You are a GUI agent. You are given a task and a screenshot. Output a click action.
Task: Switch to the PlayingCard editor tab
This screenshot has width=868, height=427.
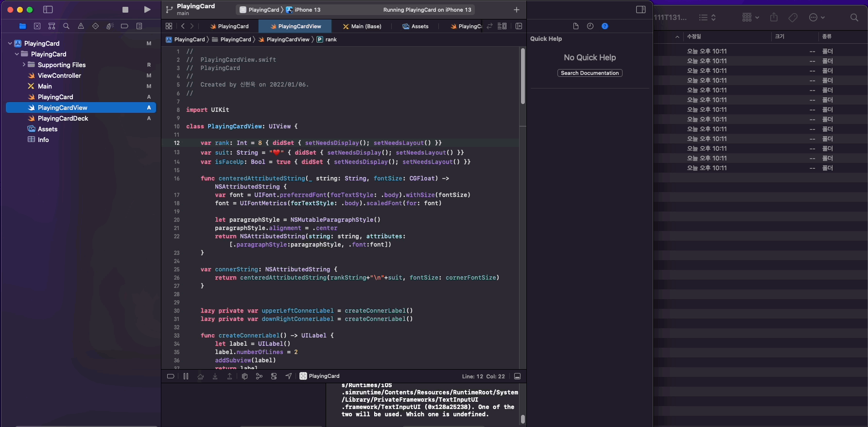pos(229,26)
